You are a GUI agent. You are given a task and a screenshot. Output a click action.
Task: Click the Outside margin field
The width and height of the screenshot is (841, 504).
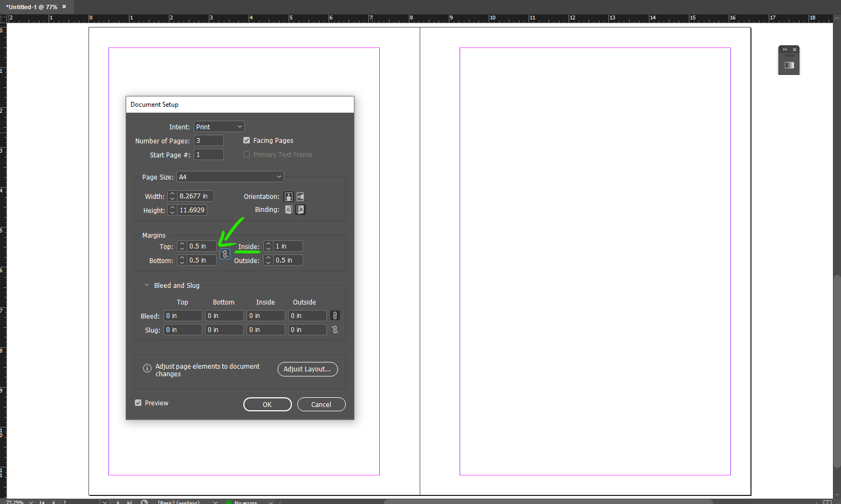[288, 260]
